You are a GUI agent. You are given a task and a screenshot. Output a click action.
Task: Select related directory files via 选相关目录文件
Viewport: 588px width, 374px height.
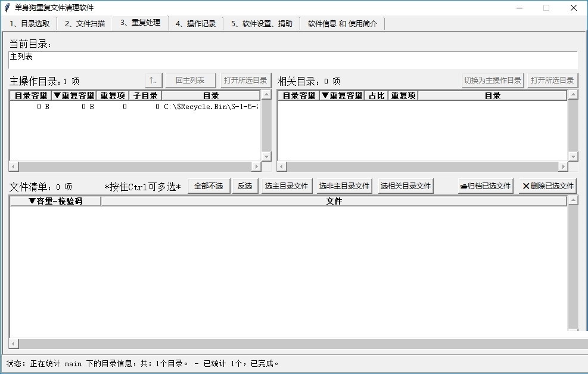pyautogui.click(x=406, y=186)
